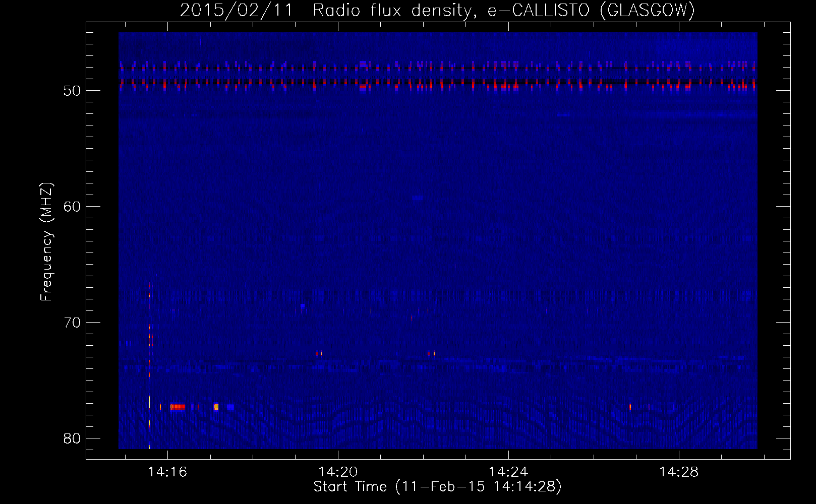Image resolution: width=816 pixels, height=504 pixels.
Task: Click the plot title mentioning e-CALLISTO (GLASGOW)
Action: [437, 10]
